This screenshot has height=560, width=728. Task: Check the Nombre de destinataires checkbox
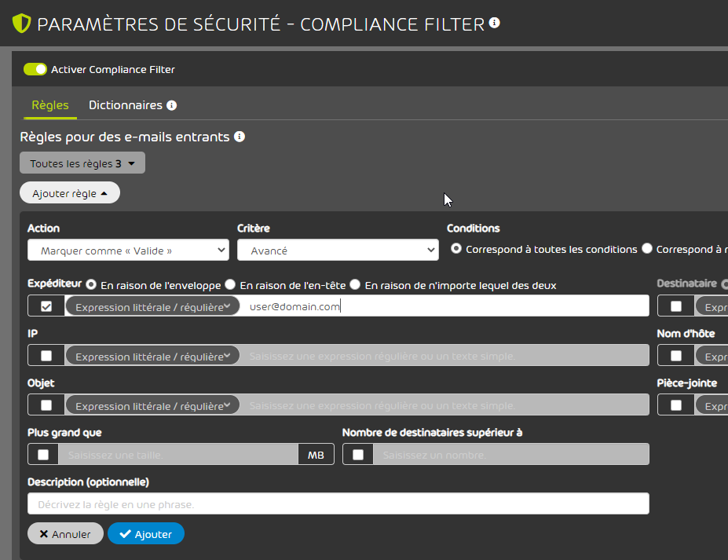tap(358, 455)
